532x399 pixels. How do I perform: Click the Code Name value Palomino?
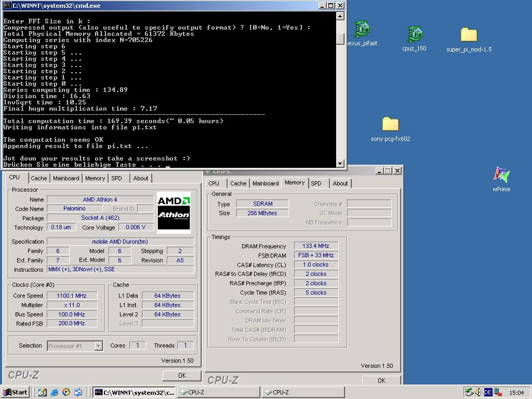click(74, 208)
